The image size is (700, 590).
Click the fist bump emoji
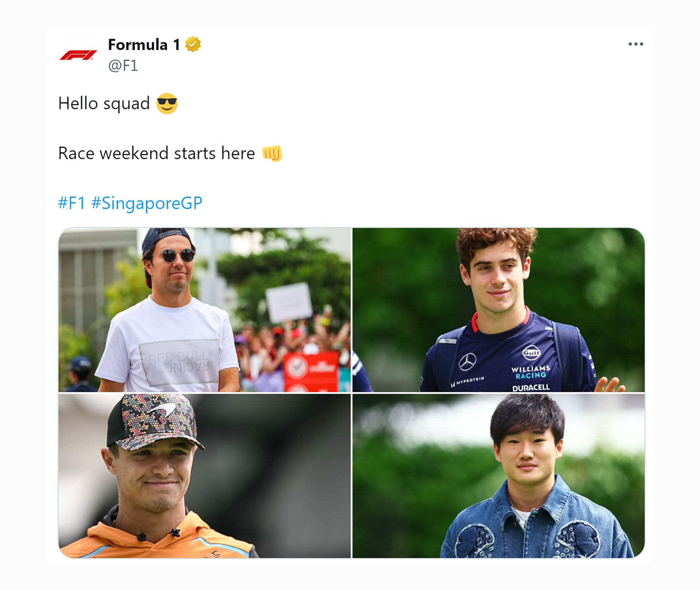point(272,153)
